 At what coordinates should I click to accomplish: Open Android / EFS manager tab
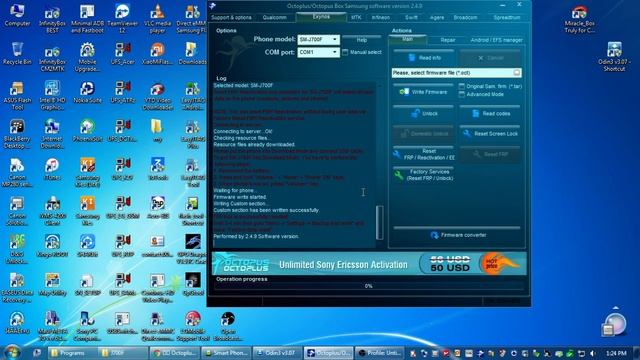pyautogui.click(x=496, y=40)
